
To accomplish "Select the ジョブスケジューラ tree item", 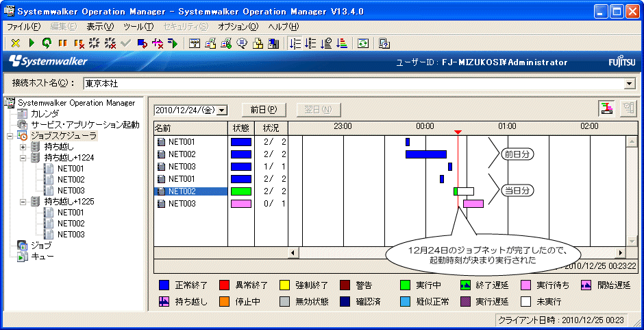I will point(64,135).
